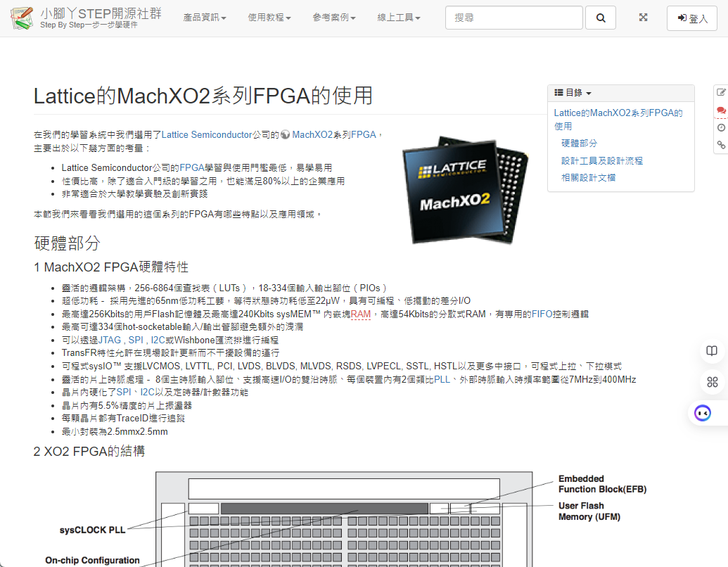Open the PLL link
The image size is (728, 567).
[x=442, y=380]
